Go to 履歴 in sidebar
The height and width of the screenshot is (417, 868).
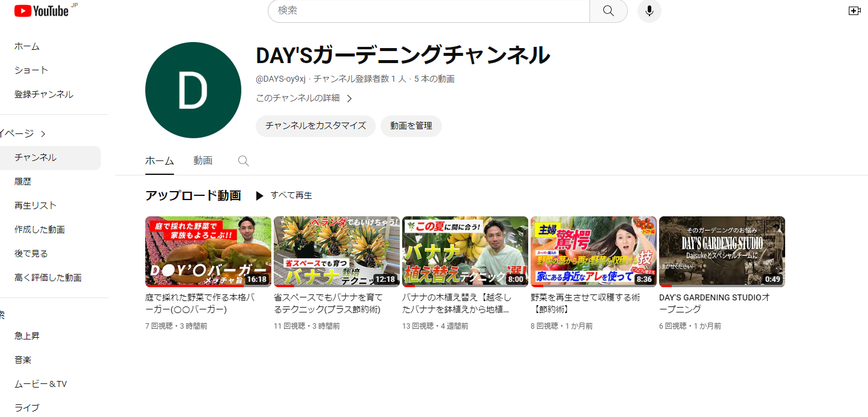point(23,181)
